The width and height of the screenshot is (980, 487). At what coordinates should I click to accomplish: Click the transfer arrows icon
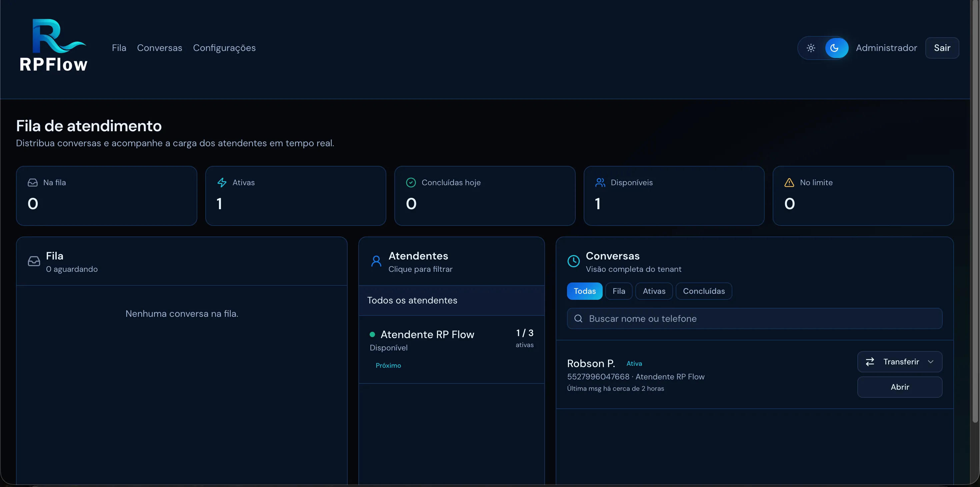tap(870, 361)
